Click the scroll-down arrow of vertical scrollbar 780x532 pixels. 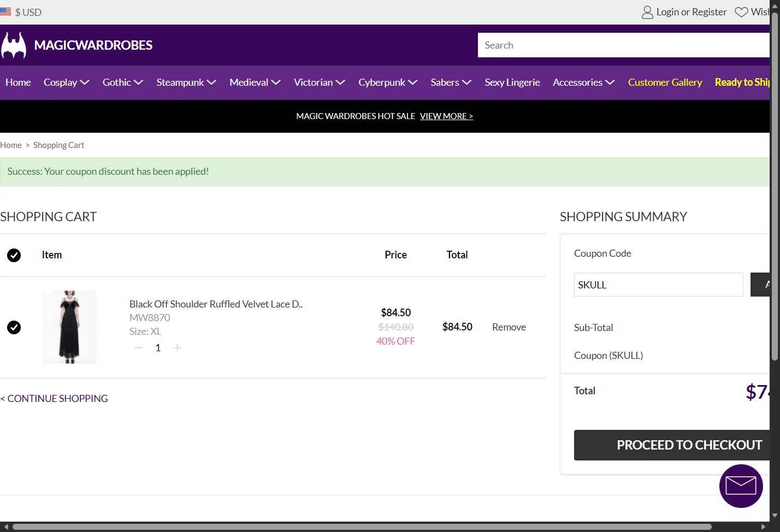775,515
